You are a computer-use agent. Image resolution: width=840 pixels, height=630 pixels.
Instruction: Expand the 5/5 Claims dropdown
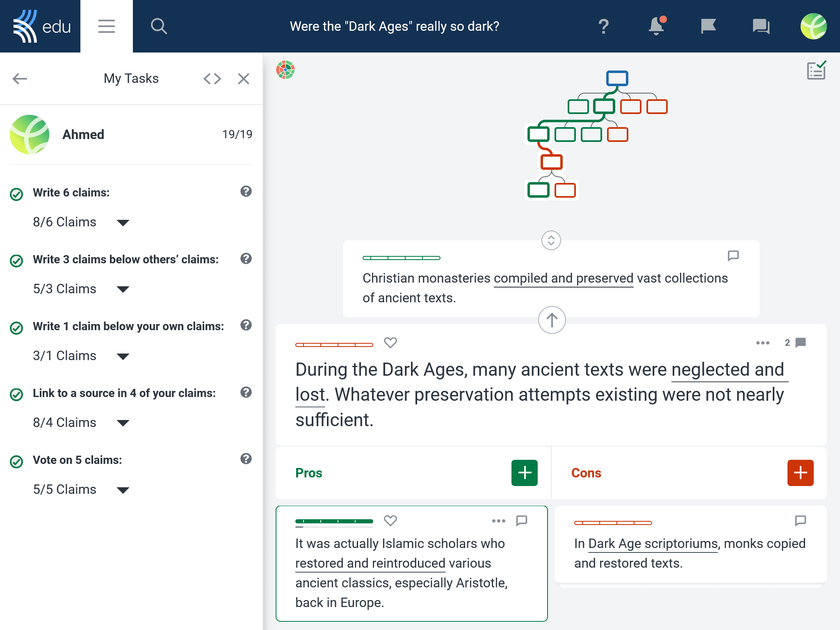[x=123, y=490]
